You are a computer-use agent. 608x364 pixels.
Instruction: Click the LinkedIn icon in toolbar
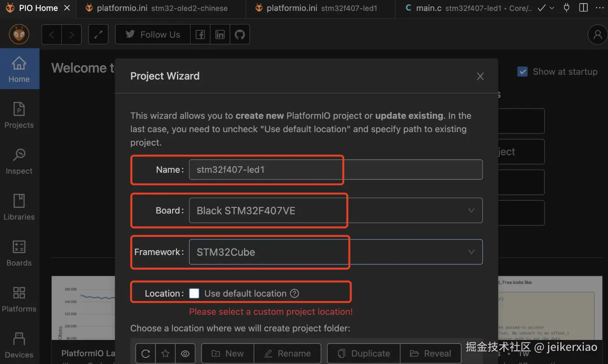coord(220,35)
